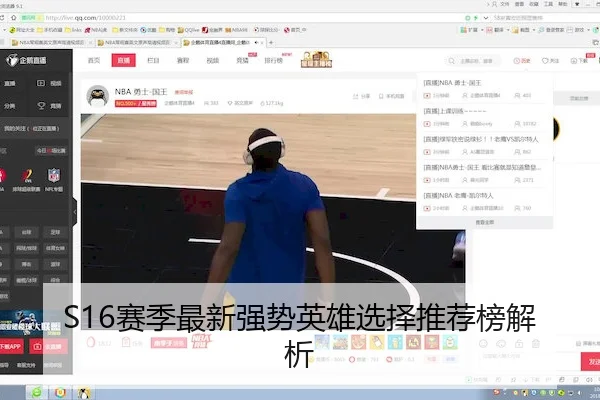
Task: Open the 赛程 schedule tab
Action: click(x=183, y=60)
